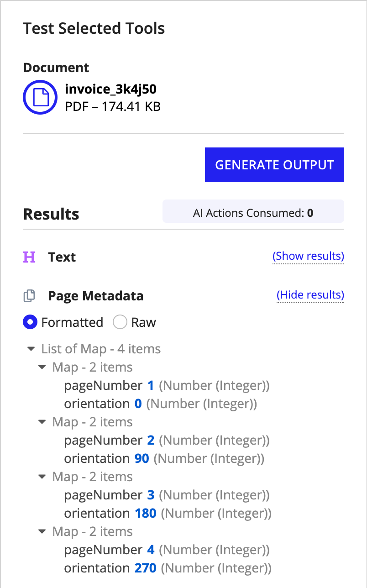This screenshot has width=367, height=588.
Task: Hide results for Page Metadata
Action: [x=310, y=295]
